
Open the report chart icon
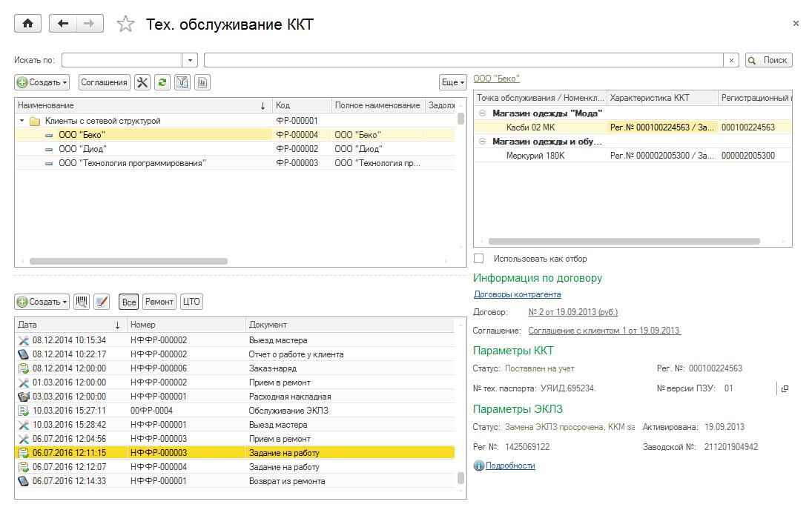coord(202,82)
